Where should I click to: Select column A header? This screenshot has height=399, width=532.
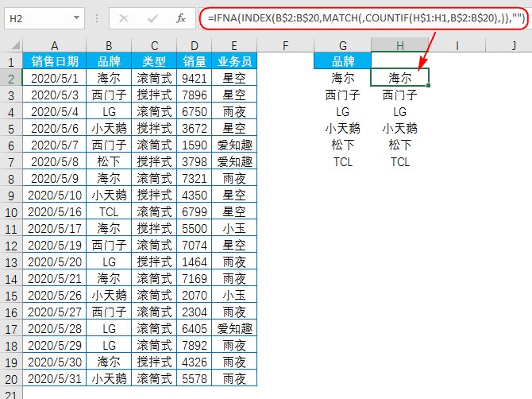click(54, 45)
